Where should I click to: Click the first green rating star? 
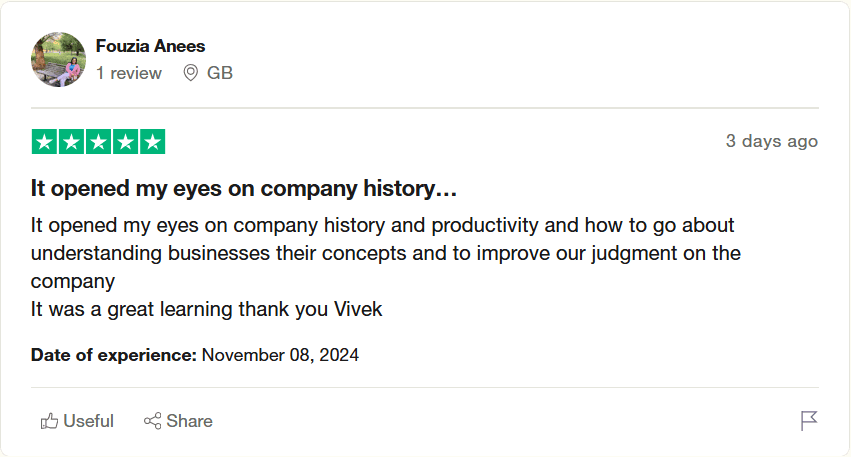click(x=44, y=142)
